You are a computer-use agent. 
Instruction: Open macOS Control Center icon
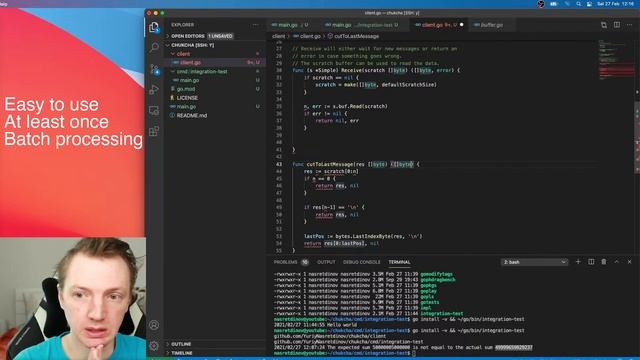(589, 4)
